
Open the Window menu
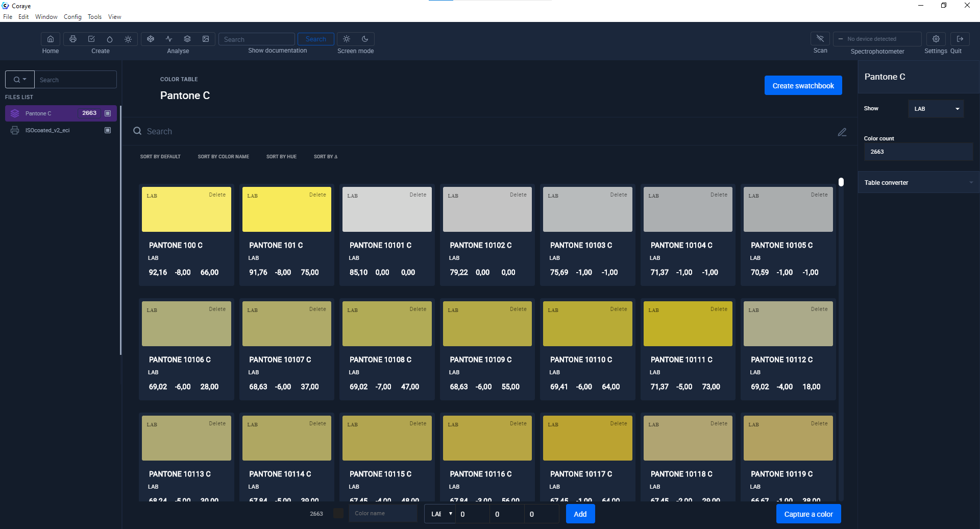46,17
